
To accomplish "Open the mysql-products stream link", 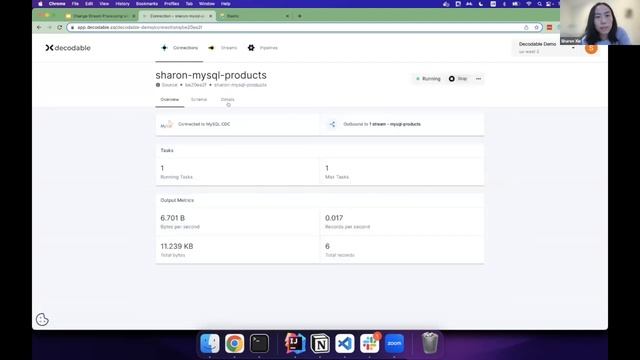I will (x=395, y=124).
